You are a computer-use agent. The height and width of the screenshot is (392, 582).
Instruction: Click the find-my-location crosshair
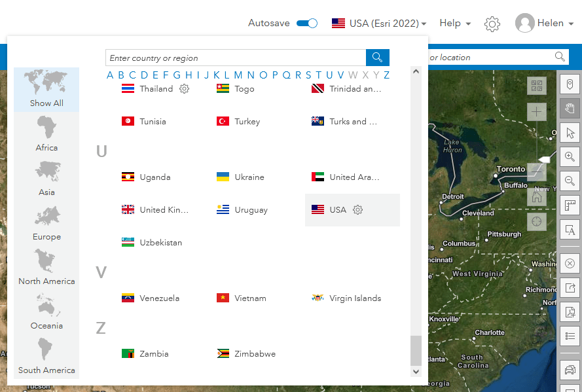pyautogui.click(x=536, y=221)
